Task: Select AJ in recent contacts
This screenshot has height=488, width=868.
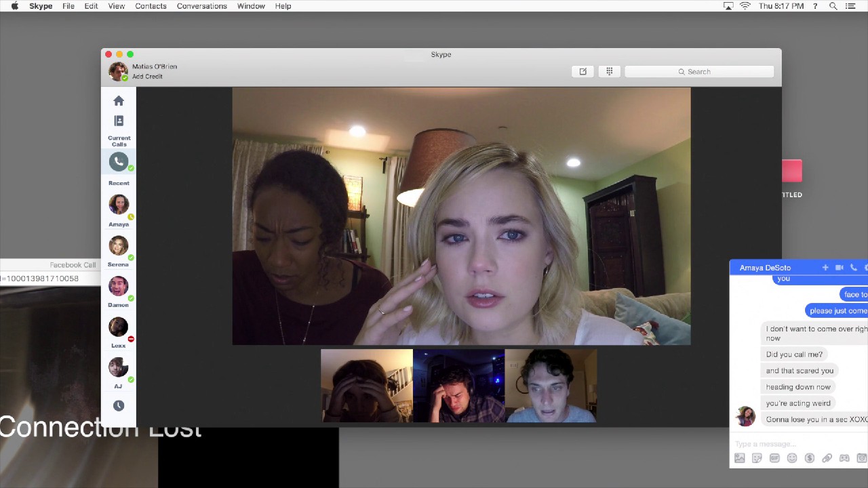Action: (x=119, y=372)
